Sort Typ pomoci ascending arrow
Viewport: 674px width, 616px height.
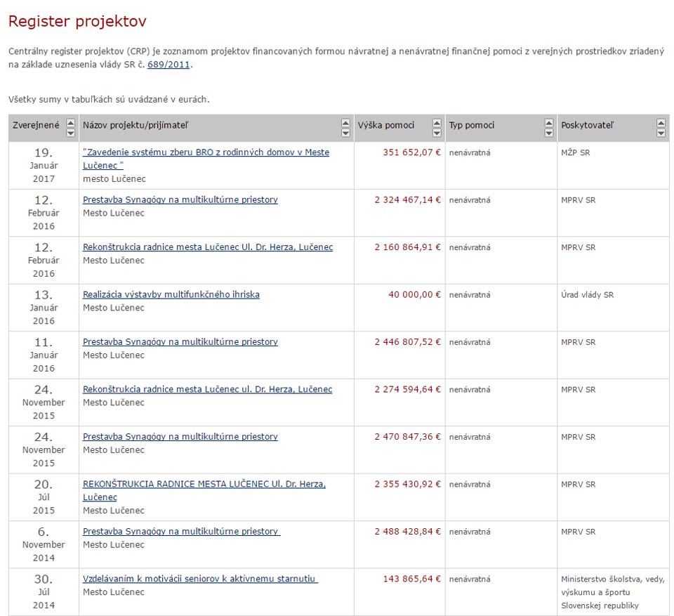(549, 123)
